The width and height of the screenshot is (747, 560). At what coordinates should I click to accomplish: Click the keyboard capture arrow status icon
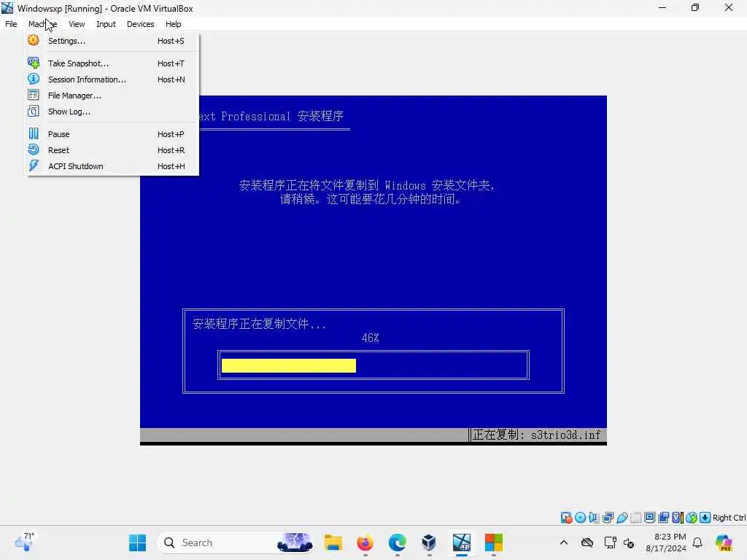[705, 518]
